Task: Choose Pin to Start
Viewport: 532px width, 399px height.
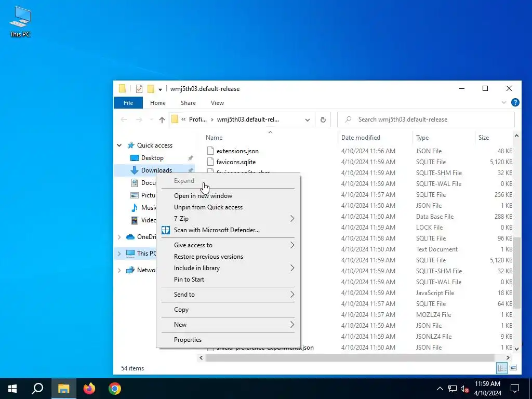Action: (x=189, y=280)
